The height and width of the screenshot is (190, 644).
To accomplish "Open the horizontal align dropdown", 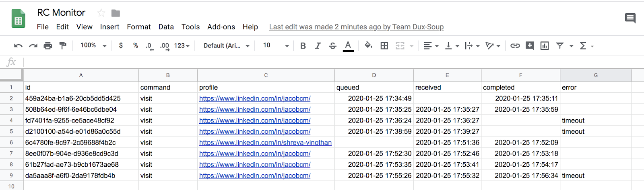I will (431, 46).
